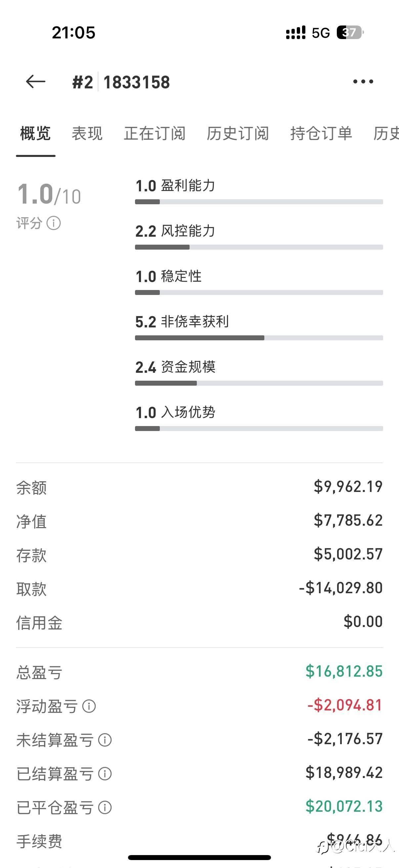The height and width of the screenshot is (868, 399).
Task: Tap info icon beside 未结算盈亏
Action: pos(105,740)
